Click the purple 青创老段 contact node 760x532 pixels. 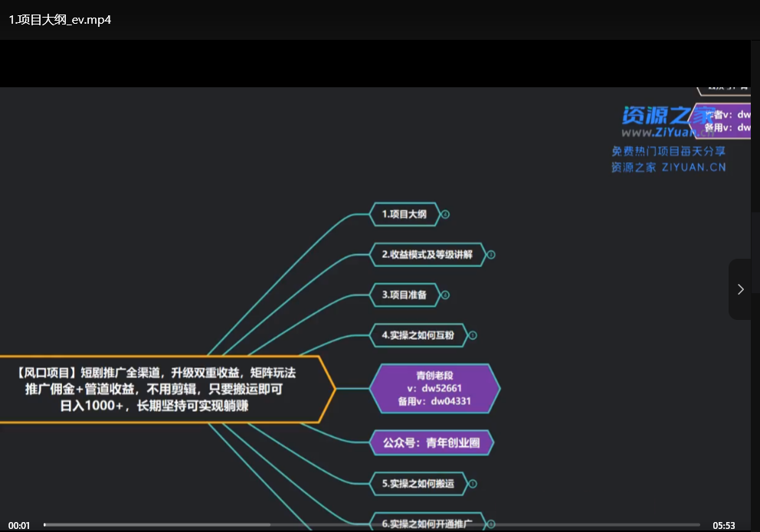click(x=434, y=388)
